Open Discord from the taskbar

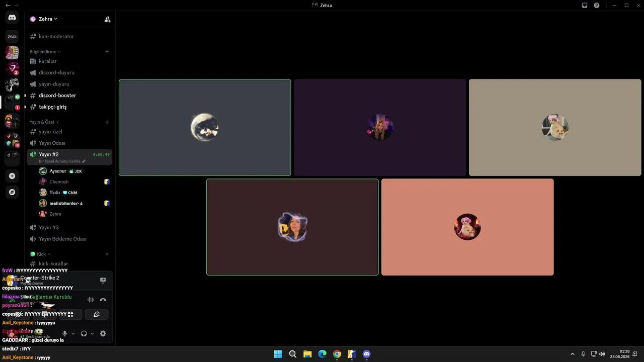click(367, 354)
